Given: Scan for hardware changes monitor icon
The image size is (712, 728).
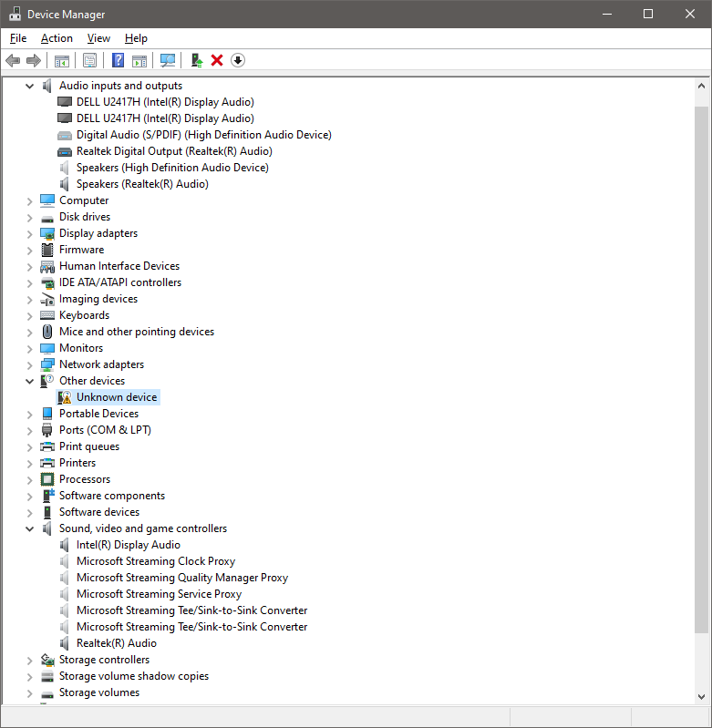Looking at the screenshot, I should pyautogui.click(x=168, y=60).
